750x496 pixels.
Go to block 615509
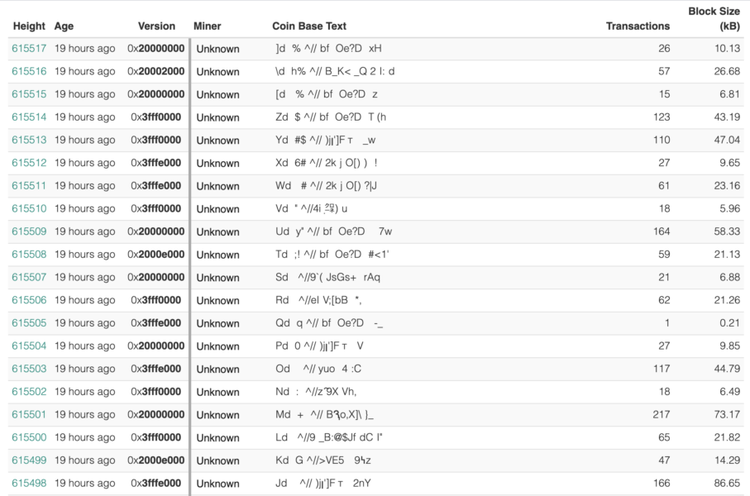[x=29, y=231]
